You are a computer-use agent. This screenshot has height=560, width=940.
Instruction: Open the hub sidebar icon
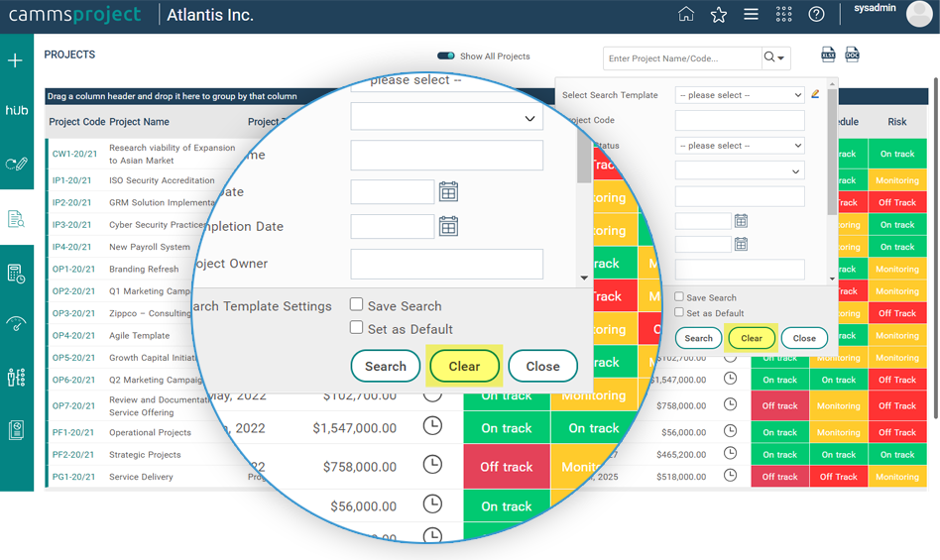pos(16,110)
